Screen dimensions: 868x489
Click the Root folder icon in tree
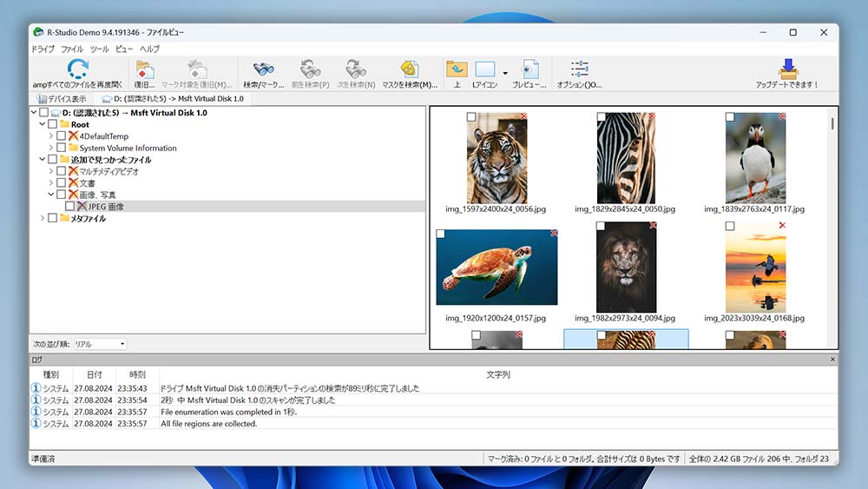[64, 124]
